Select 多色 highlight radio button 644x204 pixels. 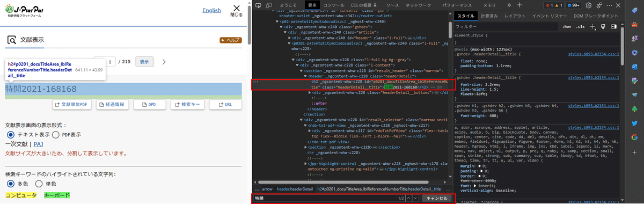(10, 184)
